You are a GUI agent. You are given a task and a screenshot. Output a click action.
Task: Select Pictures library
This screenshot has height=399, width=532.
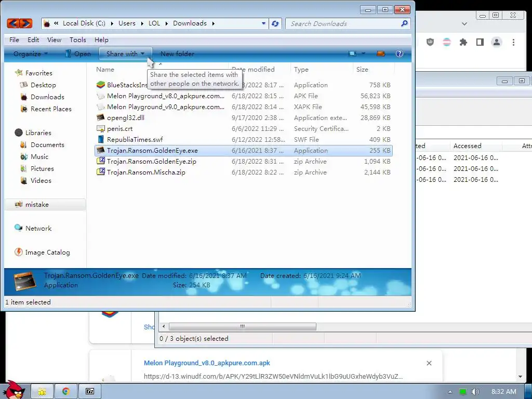[x=42, y=168]
